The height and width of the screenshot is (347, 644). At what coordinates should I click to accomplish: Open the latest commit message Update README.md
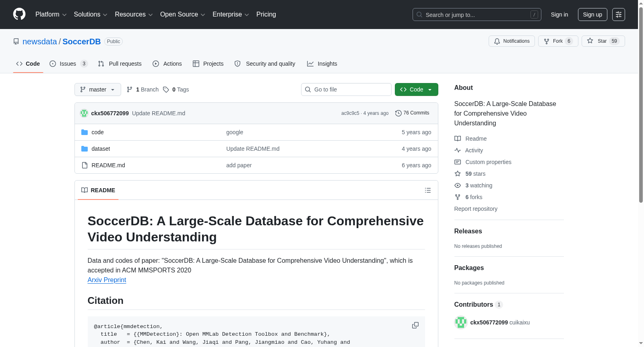159,113
